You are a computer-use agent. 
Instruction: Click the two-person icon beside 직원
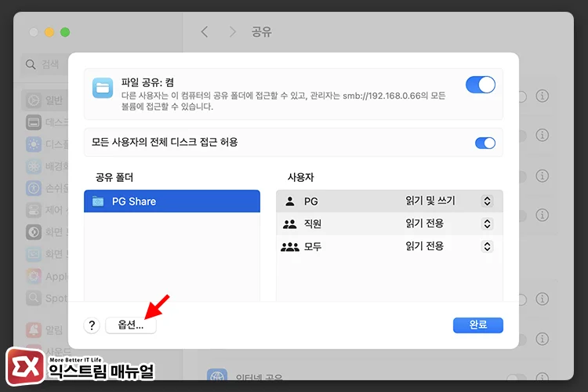pos(289,224)
